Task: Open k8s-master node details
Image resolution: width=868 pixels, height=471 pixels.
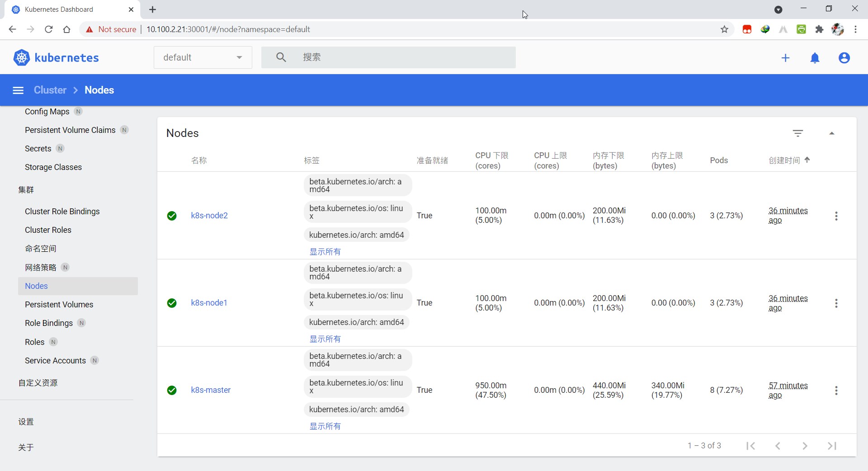Action: 211,390
